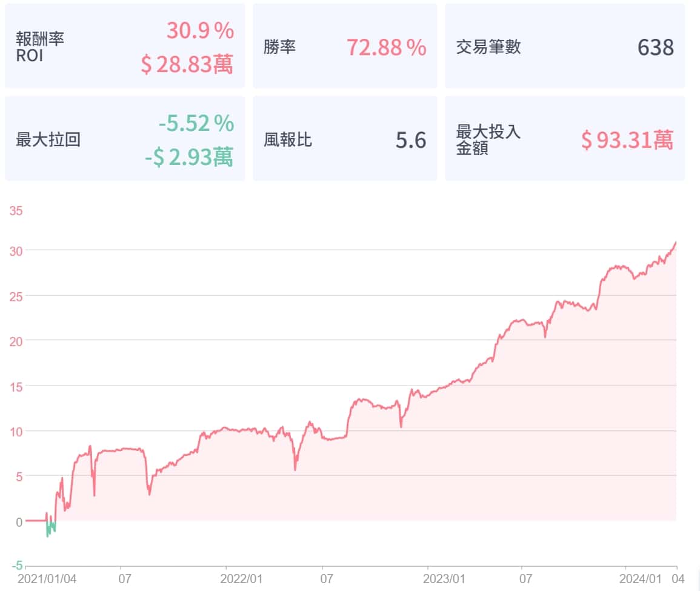
Task: Select the 638 trade count value
Action: 655,47
